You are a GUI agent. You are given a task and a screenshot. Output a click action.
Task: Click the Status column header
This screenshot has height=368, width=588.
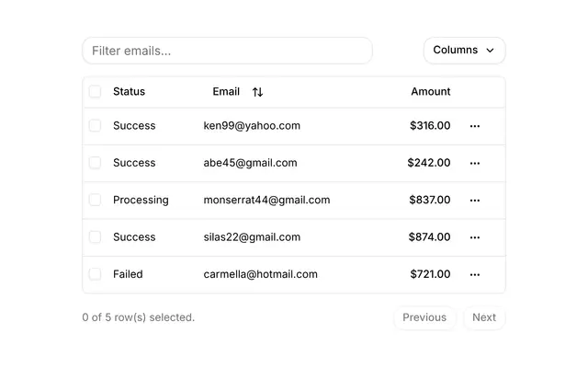click(129, 92)
